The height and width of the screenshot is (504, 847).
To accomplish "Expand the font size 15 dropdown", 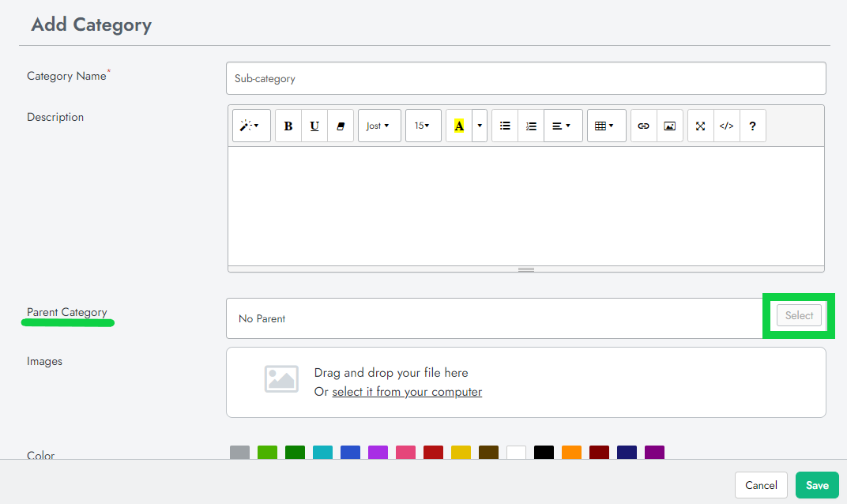I will coord(423,126).
